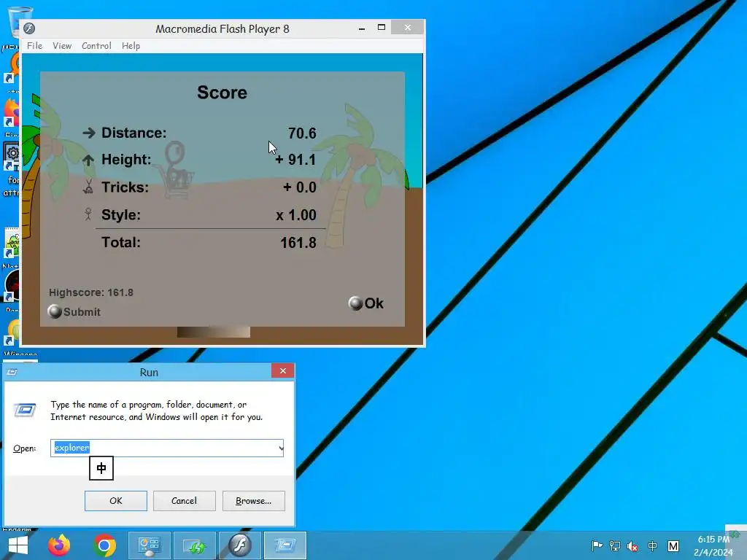This screenshot has height=560, width=747.
Task: Click the Tricks value + 0.0
Action: (x=300, y=187)
